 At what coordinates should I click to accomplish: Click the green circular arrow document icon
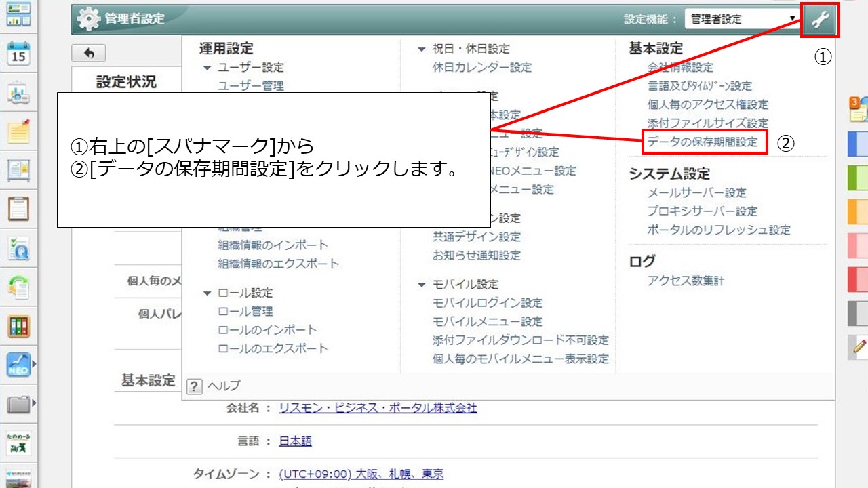tap(18, 287)
